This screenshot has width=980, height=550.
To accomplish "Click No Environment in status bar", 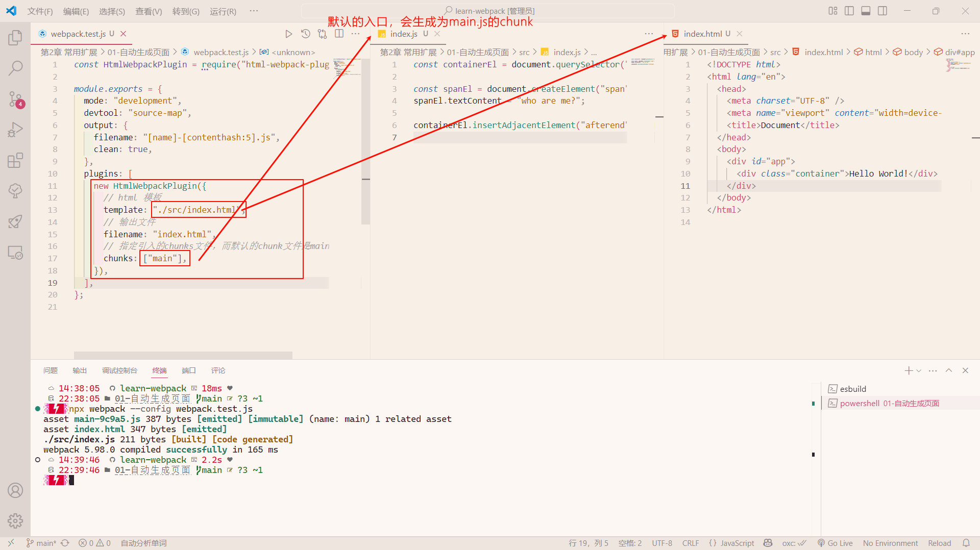I will coord(890,543).
